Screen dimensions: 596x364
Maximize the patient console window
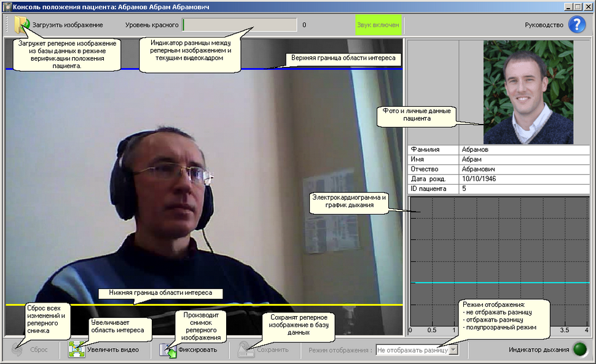[x=578, y=7]
